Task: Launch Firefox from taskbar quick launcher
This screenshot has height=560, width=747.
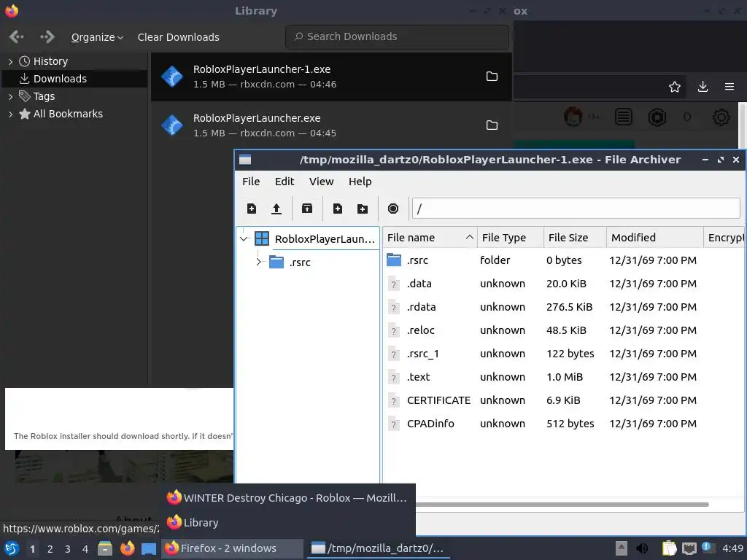Action: pyautogui.click(x=127, y=548)
